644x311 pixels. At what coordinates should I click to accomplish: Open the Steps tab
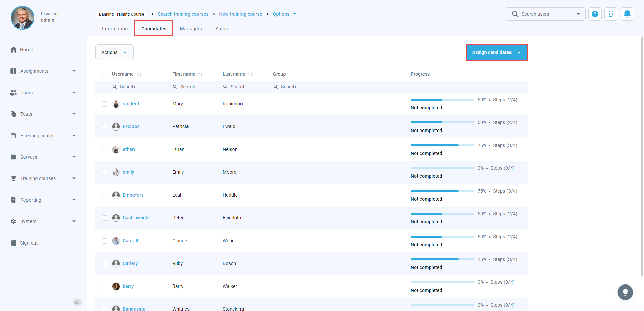(221, 29)
